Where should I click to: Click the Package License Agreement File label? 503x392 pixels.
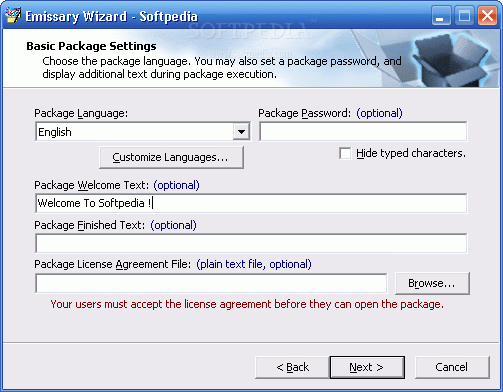(x=113, y=264)
